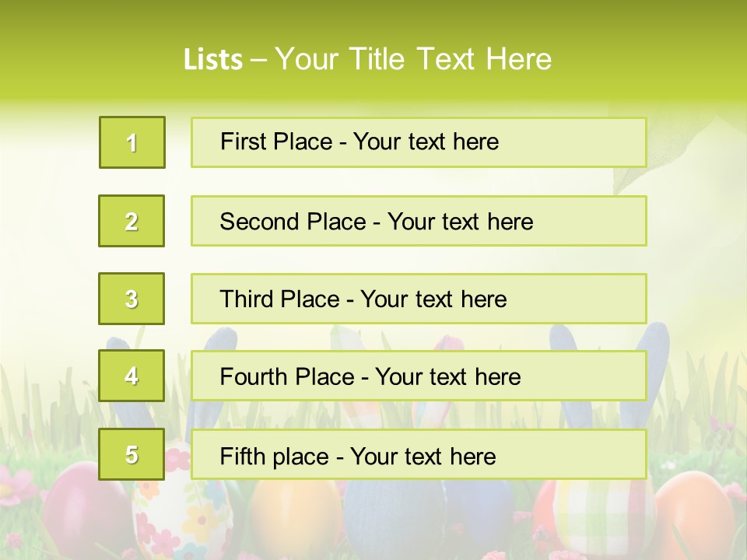
Task: Select the Third Place text field
Action: pos(419,299)
